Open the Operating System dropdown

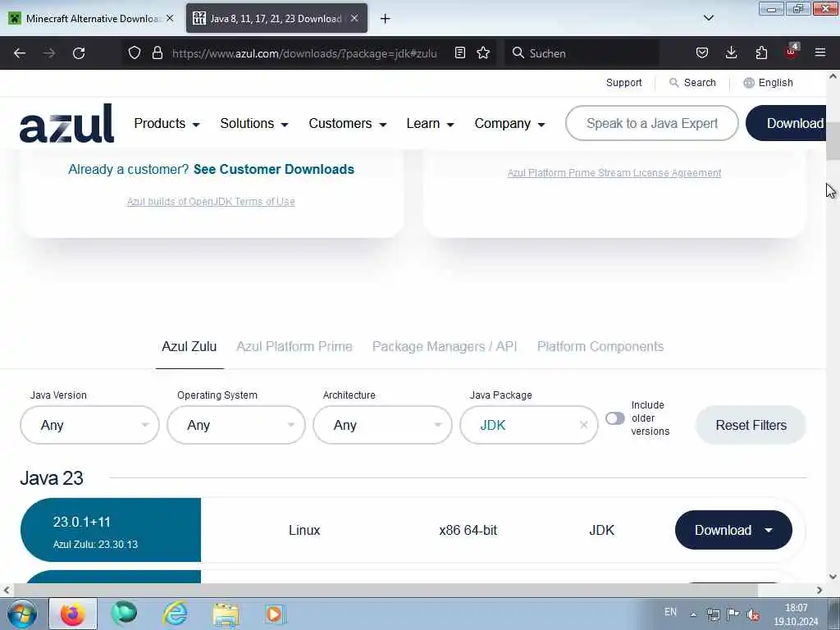tap(236, 425)
